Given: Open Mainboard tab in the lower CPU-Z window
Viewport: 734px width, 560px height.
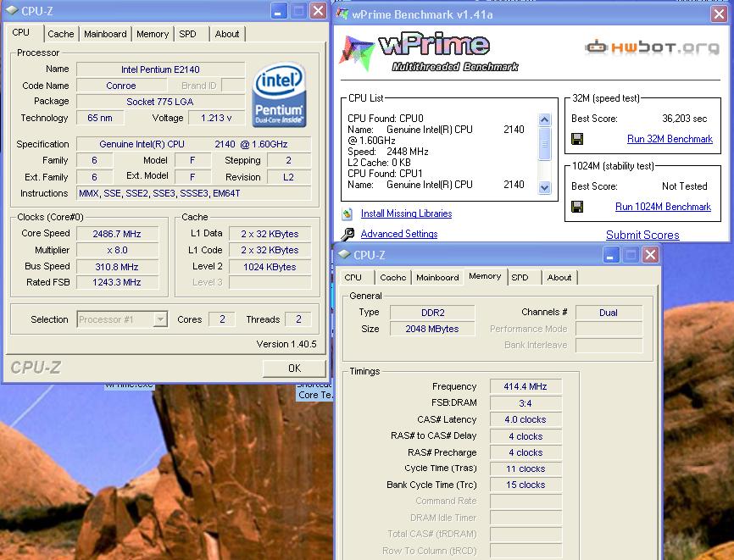Looking at the screenshot, I should [x=437, y=277].
